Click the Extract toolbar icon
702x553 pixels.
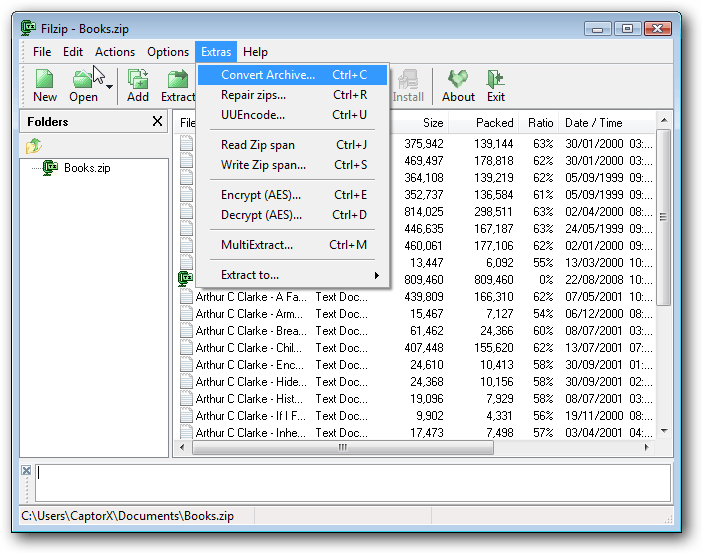pos(178,85)
